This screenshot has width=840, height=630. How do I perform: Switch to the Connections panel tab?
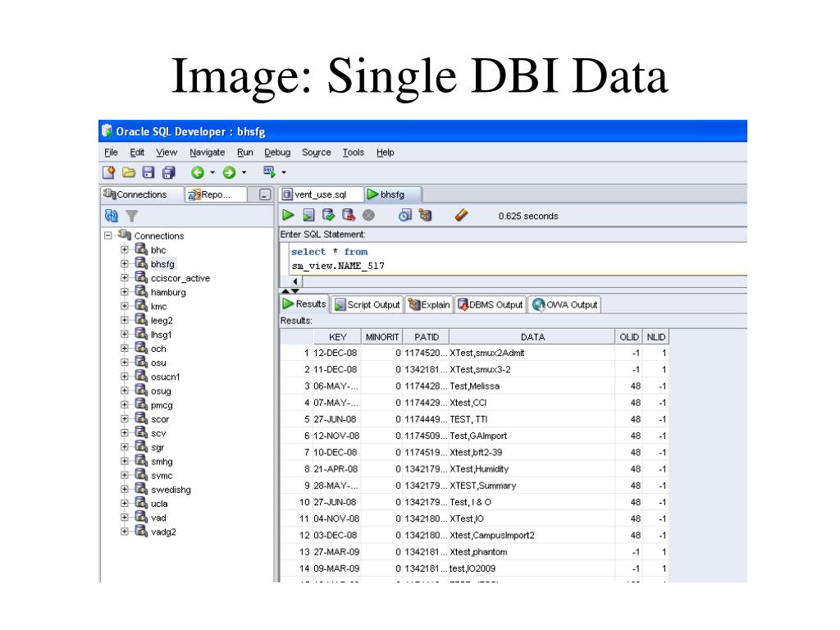141,194
